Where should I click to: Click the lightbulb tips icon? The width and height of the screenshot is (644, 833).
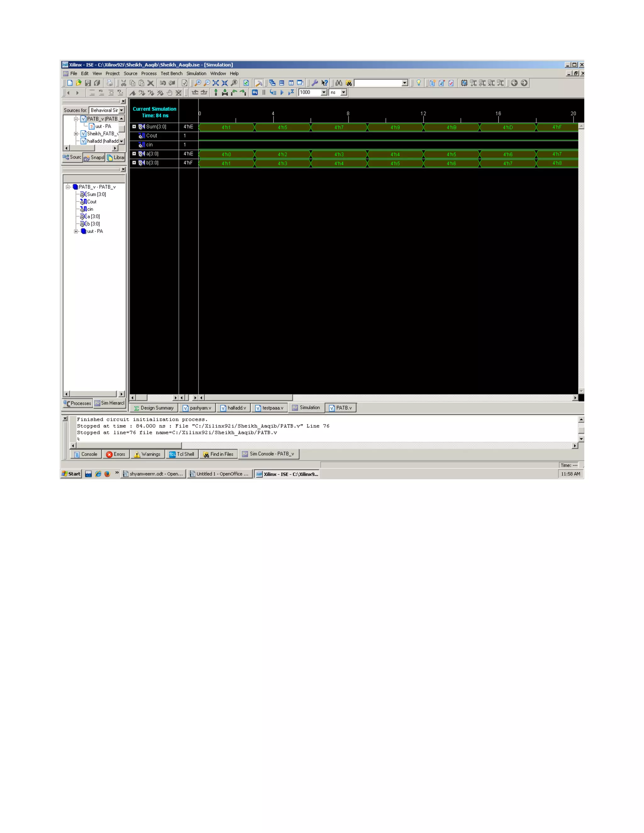[419, 83]
